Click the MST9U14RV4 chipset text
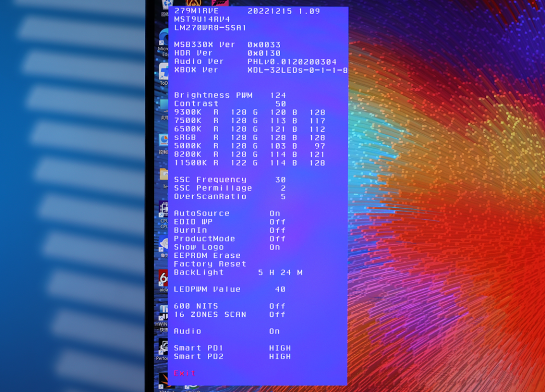Viewport: 545px width, 392px height. click(202, 20)
